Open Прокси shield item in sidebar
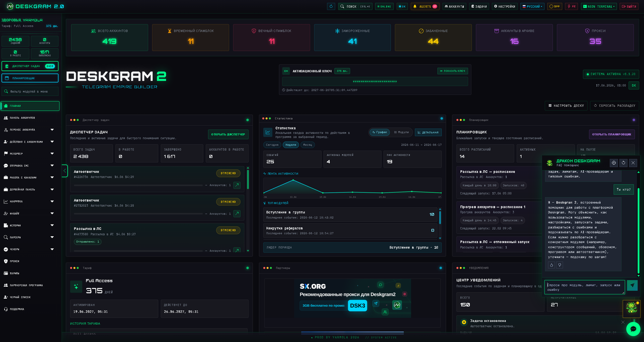 coord(30,261)
